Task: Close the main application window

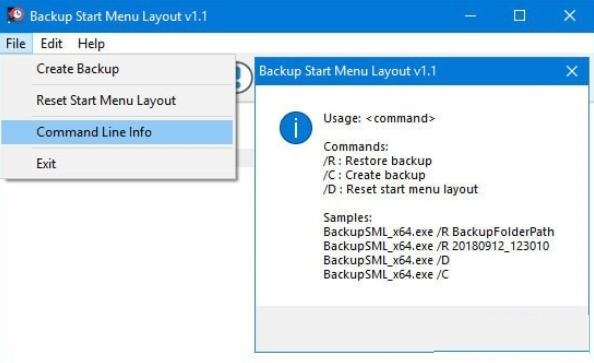Action: [x=569, y=16]
